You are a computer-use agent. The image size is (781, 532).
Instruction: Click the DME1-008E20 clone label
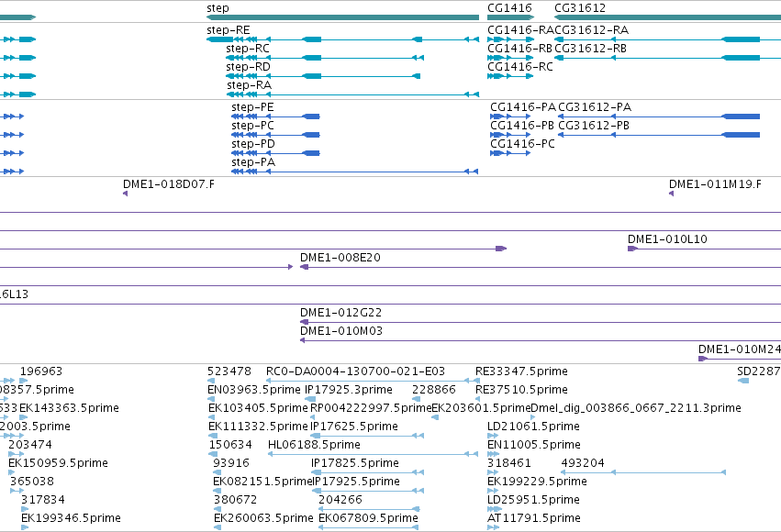click(340, 258)
